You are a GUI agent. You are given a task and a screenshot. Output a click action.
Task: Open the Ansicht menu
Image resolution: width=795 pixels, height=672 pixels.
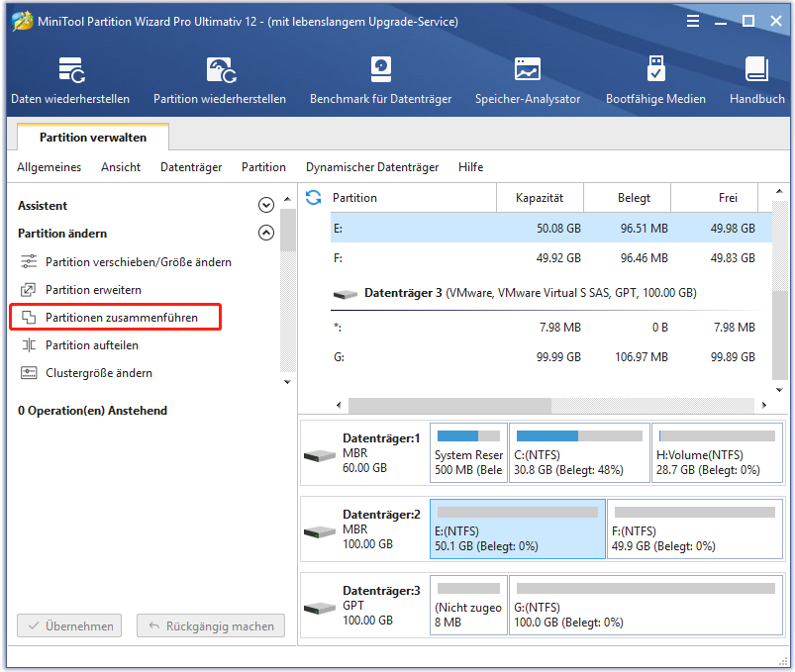(x=121, y=166)
